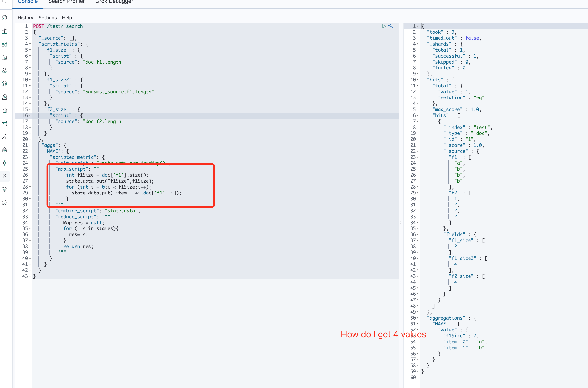Open the Canvas app icon
The height and width of the screenshot is (388, 588).
pyautogui.click(x=4, y=57)
